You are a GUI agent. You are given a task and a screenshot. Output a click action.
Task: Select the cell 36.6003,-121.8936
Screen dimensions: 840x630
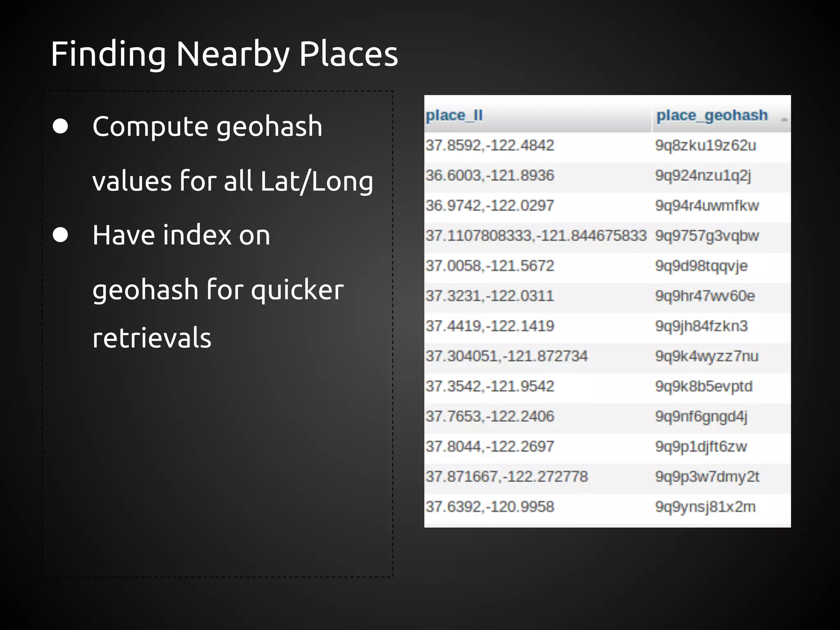click(x=490, y=176)
